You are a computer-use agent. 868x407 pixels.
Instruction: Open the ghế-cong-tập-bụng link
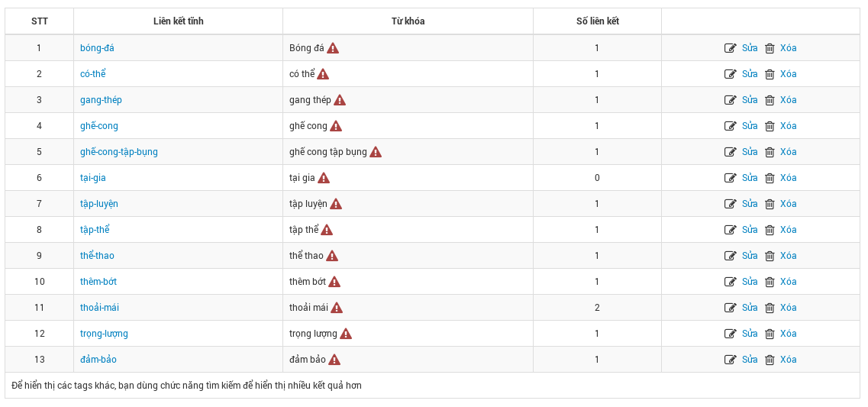(118, 152)
